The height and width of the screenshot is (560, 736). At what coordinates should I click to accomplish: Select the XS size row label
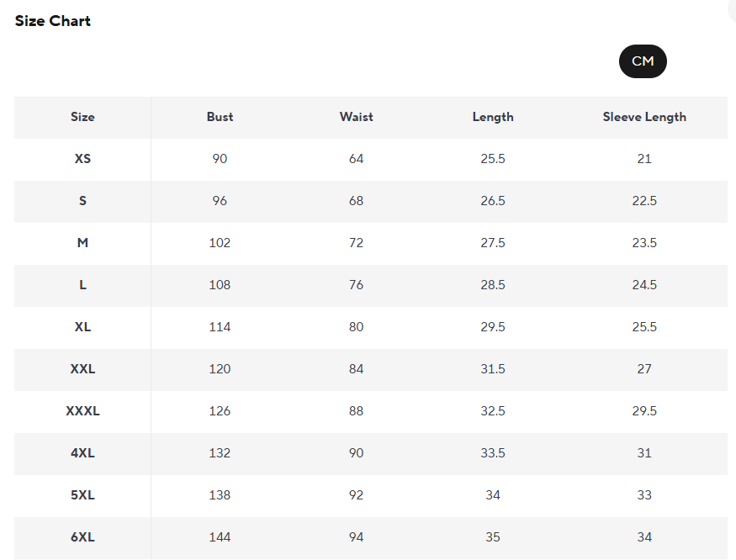click(x=82, y=159)
